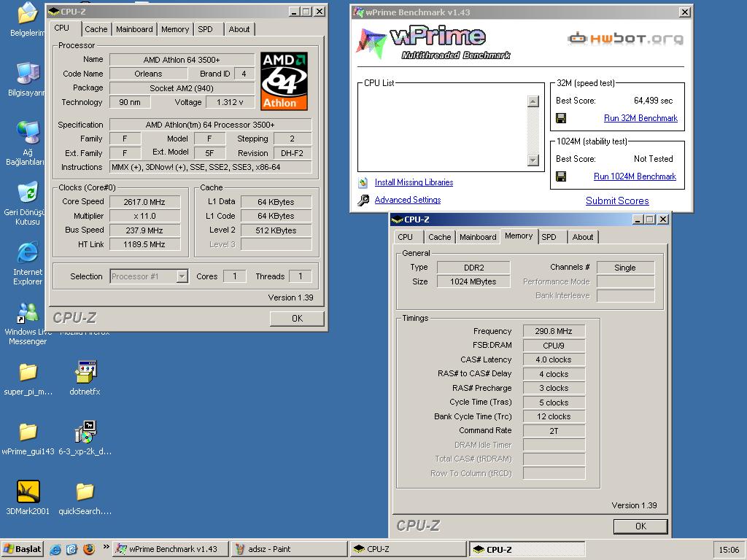Image resolution: width=747 pixels, height=560 pixels.
Task: Click the CAS# Latency 4.0 clocks value
Action: click(x=554, y=359)
